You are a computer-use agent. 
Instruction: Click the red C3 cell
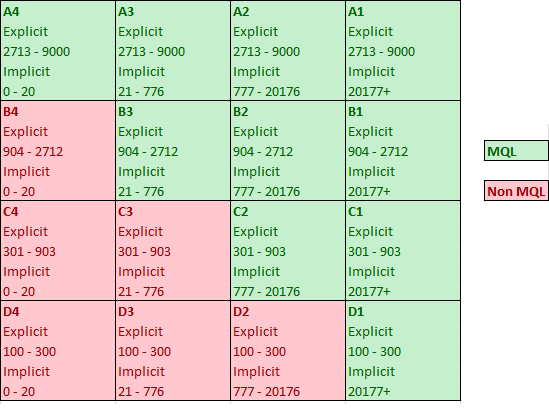point(173,251)
